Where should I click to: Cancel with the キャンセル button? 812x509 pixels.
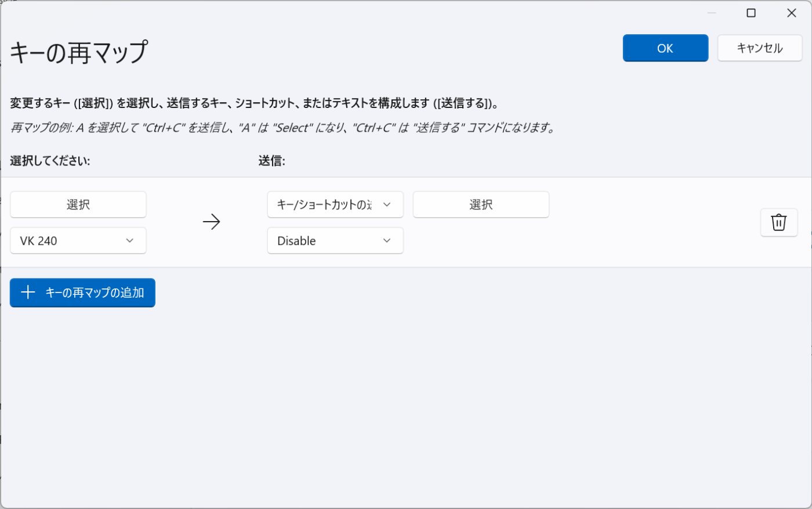(x=760, y=48)
